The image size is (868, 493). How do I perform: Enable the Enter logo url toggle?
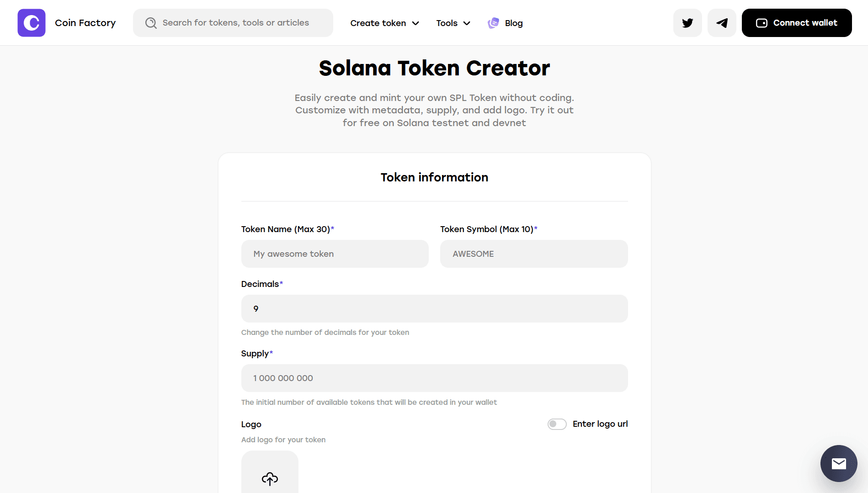tap(557, 424)
